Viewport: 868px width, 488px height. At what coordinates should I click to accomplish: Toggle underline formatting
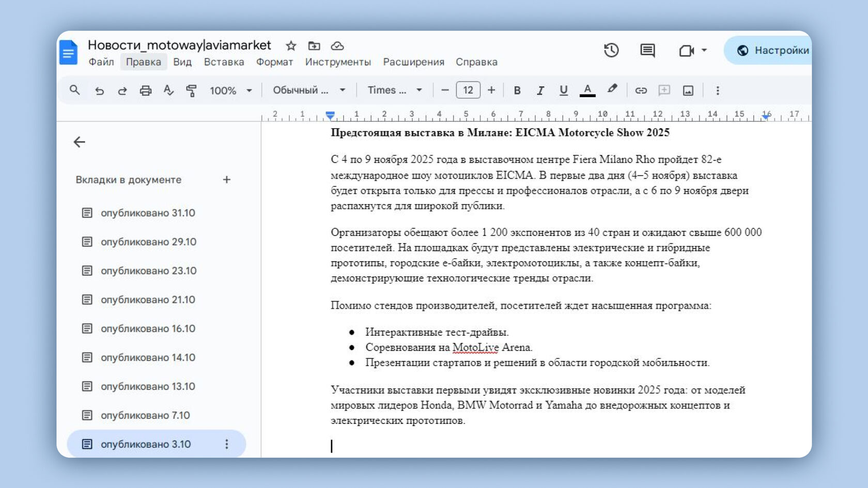(563, 91)
